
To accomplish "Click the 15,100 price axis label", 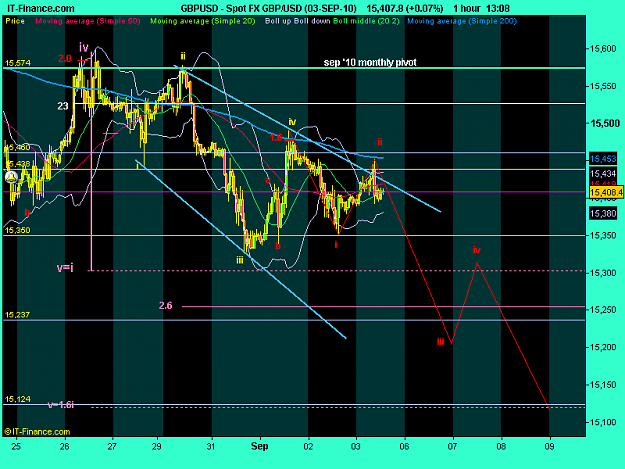I will click(x=603, y=422).
